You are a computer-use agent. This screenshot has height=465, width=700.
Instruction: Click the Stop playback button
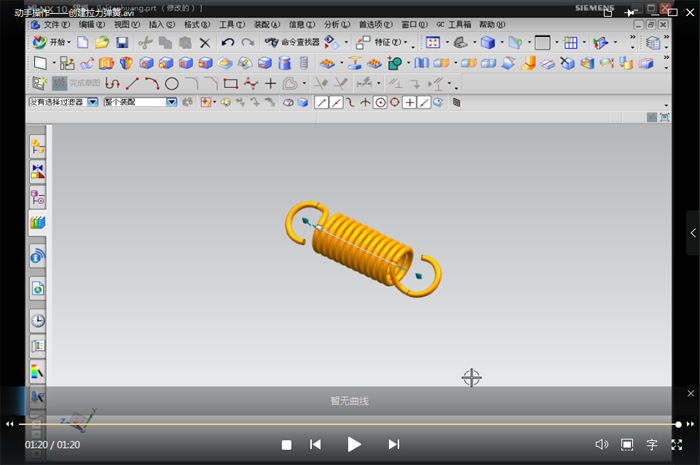(x=286, y=444)
